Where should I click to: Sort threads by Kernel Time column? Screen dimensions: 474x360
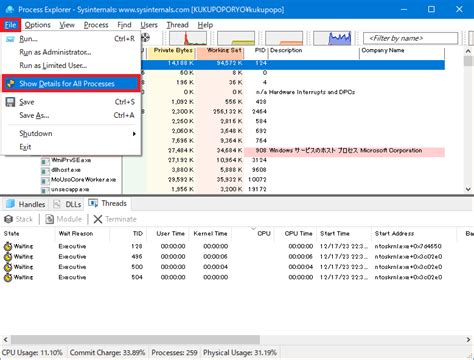coord(210,234)
